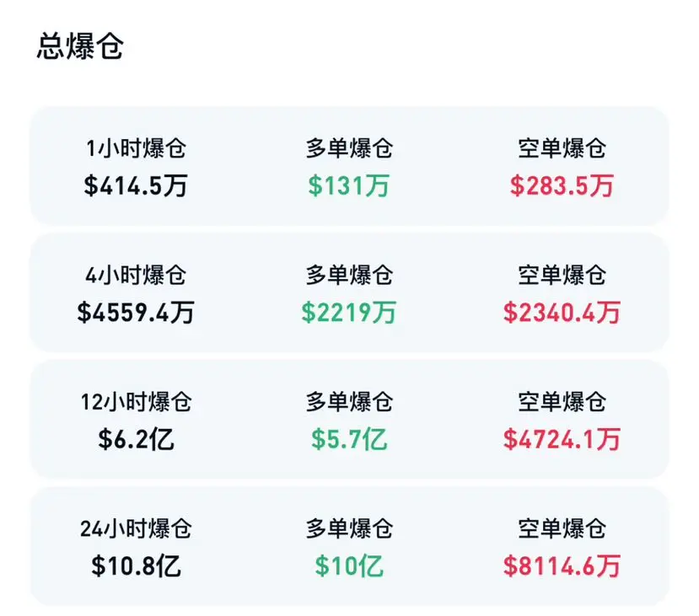Click 空单爆仓 label in 24-hour row
This screenshot has height=616, width=699.
click(562, 528)
